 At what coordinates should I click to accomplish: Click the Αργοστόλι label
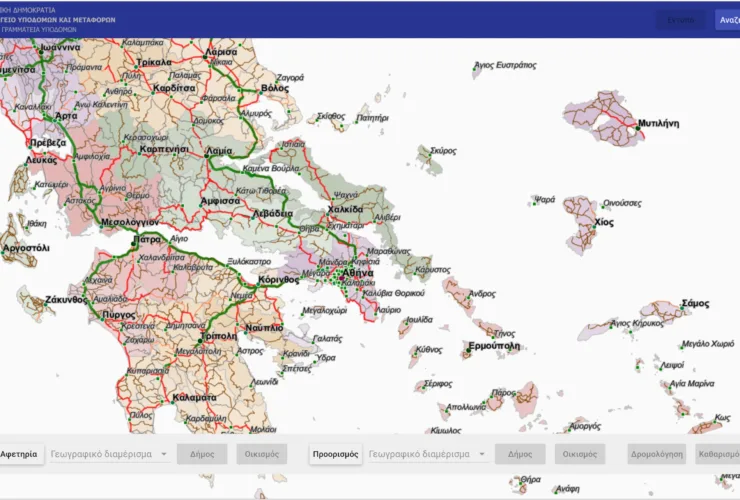[26, 248]
